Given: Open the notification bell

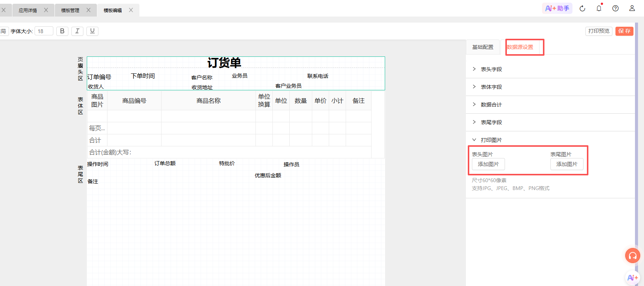Looking at the screenshot, I should (x=599, y=8).
